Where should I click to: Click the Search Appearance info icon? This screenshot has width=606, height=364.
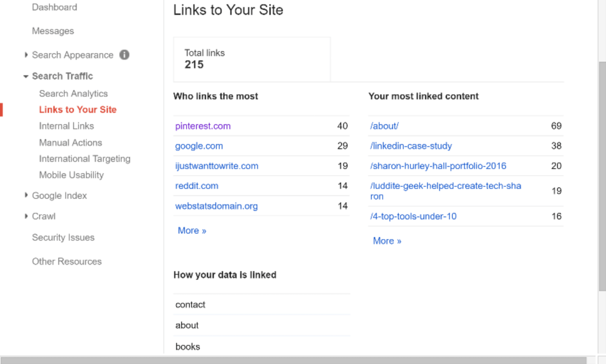124,55
